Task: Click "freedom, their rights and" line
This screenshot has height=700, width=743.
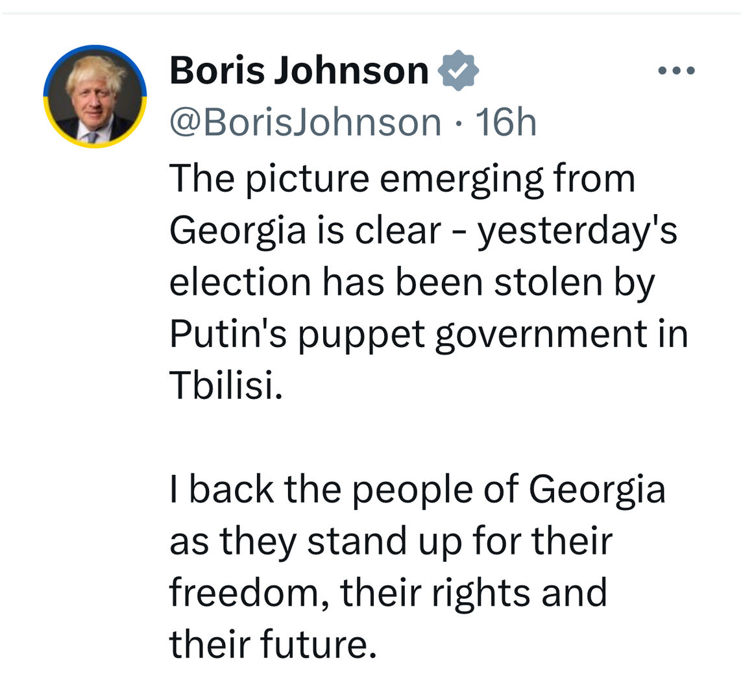Action: coord(388,592)
